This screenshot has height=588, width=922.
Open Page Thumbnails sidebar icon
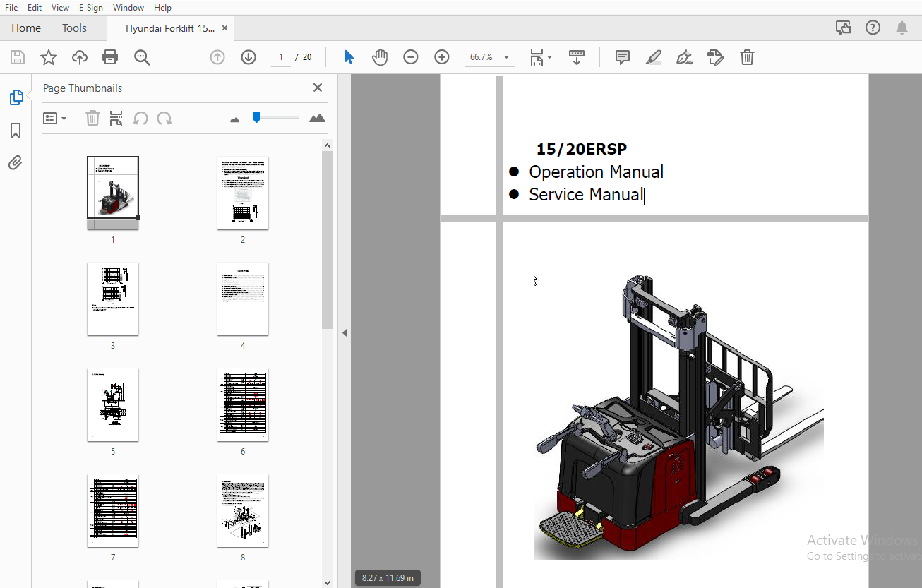[16, 97]
